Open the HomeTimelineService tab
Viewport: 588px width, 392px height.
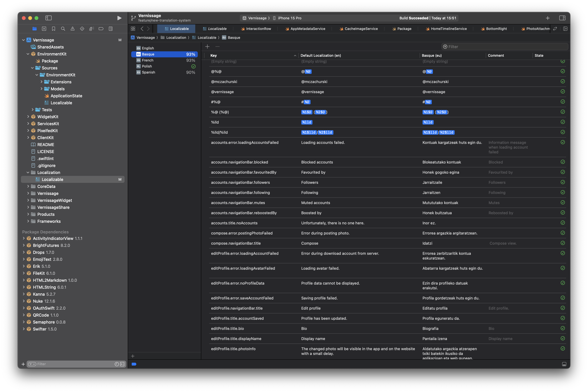[x=449, y=29]
